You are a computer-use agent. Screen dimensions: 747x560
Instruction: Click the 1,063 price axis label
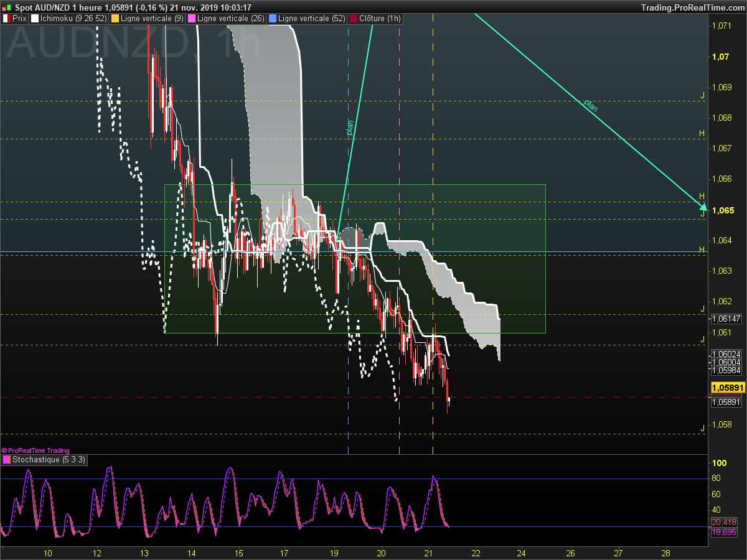721,271
